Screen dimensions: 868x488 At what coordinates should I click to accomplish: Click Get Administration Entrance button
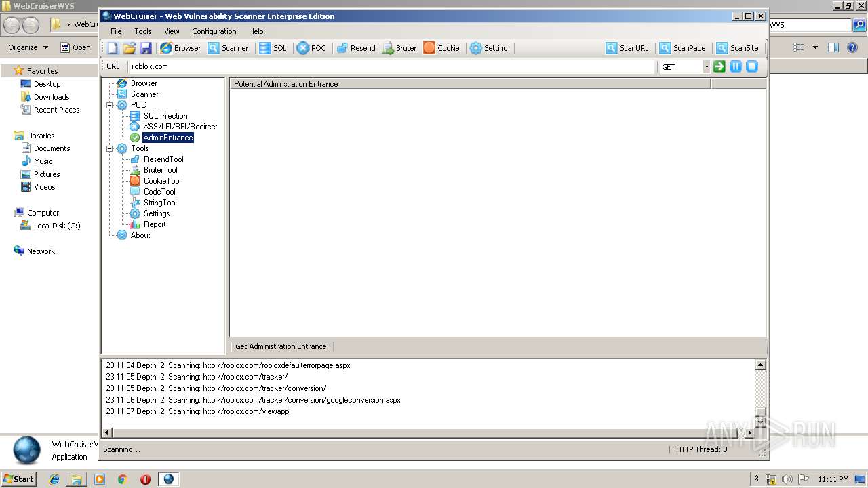[281, 346]
